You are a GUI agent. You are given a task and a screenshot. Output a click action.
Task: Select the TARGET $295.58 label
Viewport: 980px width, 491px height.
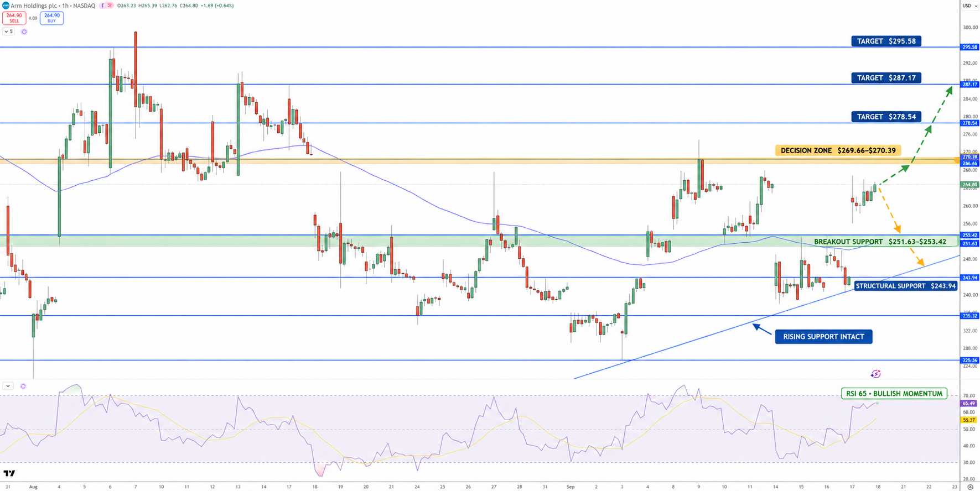click(886, 41)
